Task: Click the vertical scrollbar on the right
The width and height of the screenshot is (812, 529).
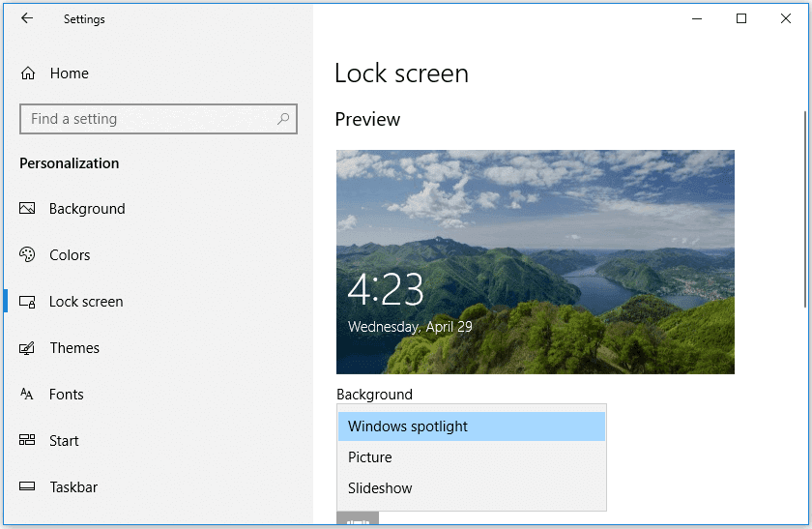Action: 804,208
